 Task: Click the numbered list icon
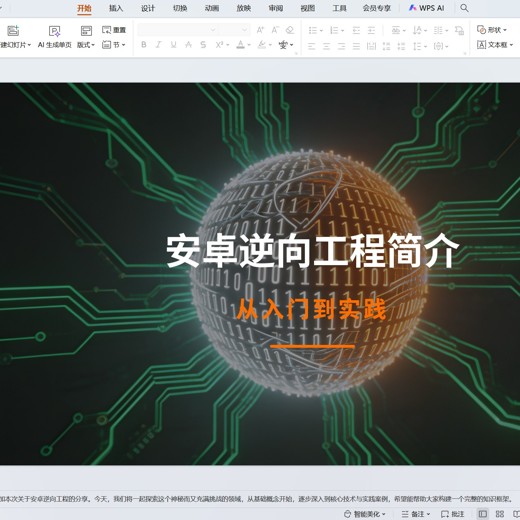(334, 31)
